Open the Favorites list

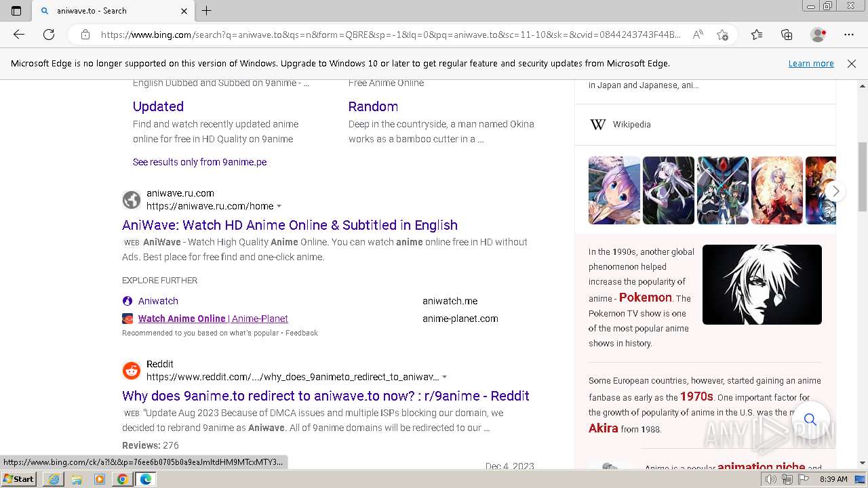coord(757,35)
